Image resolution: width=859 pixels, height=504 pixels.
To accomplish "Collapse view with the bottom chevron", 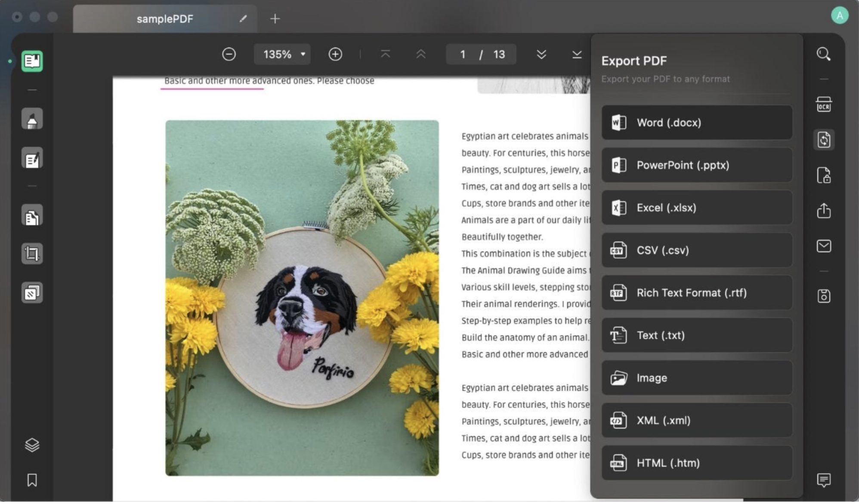I will coord(576,55).
